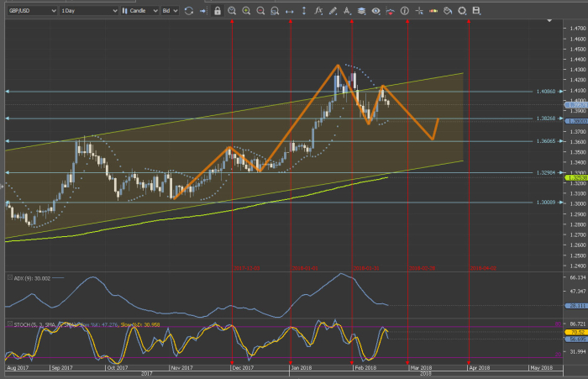Image resolution: width=588 pixels, height=379 pixels.
Task: Click the STOCH panel box icon
Action: [x=10, y=324]
